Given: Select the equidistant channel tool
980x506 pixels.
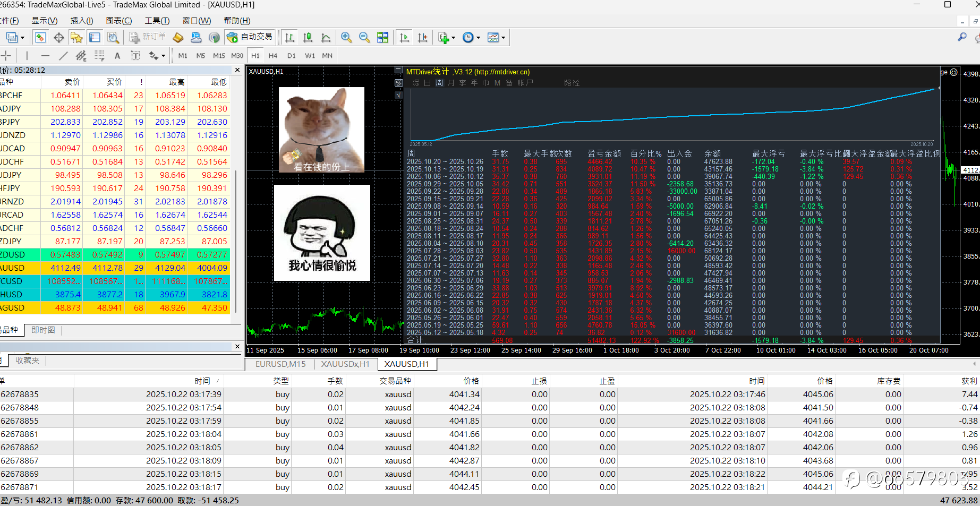Looking at the screenshot, I should [81, 56].
